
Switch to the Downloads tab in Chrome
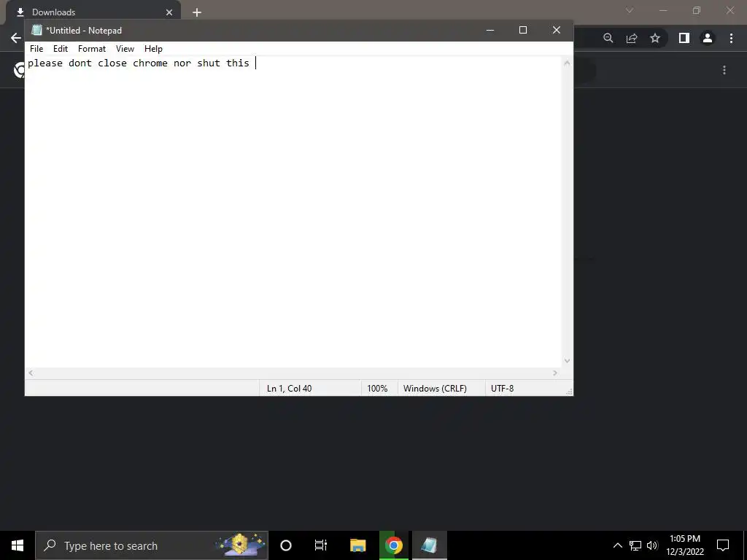point(93,12)
